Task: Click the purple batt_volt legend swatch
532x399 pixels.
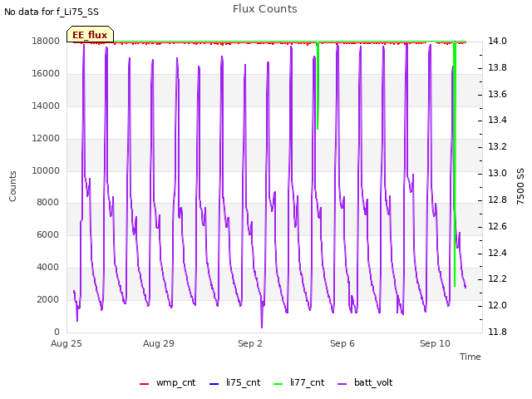Action: click(x=342, y=384)
